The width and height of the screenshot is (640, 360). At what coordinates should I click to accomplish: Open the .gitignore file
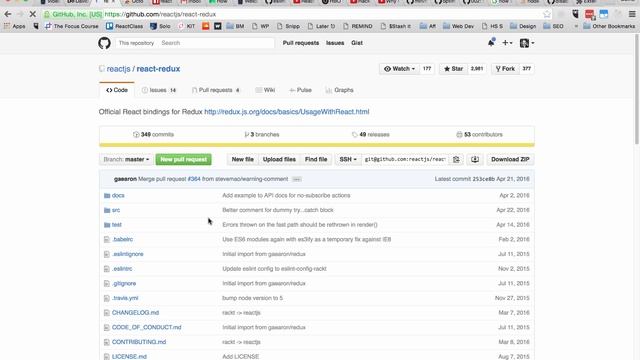point(124,284)
